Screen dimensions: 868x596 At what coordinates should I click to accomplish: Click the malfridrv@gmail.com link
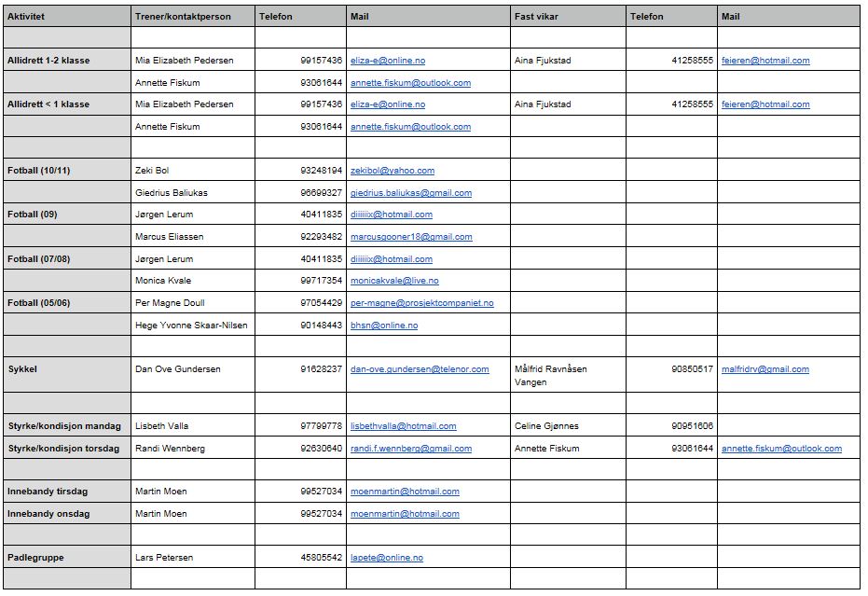coord(765,369)
